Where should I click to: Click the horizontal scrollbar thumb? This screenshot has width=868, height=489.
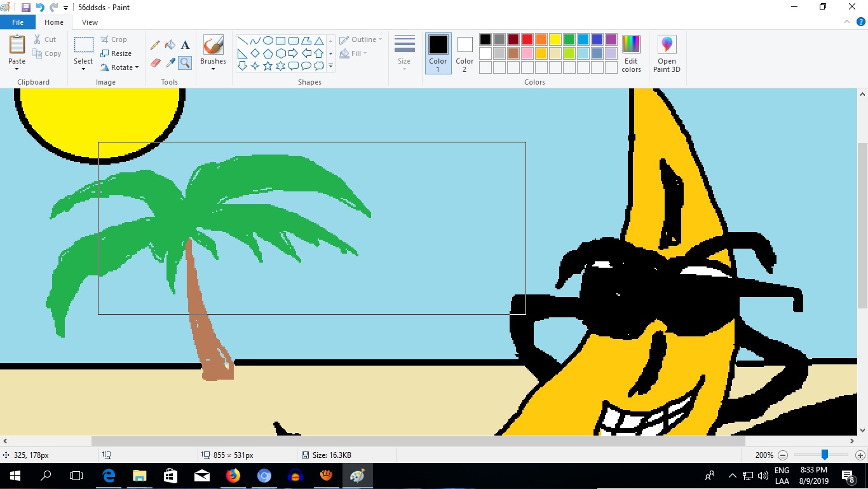tap(418, 441)
